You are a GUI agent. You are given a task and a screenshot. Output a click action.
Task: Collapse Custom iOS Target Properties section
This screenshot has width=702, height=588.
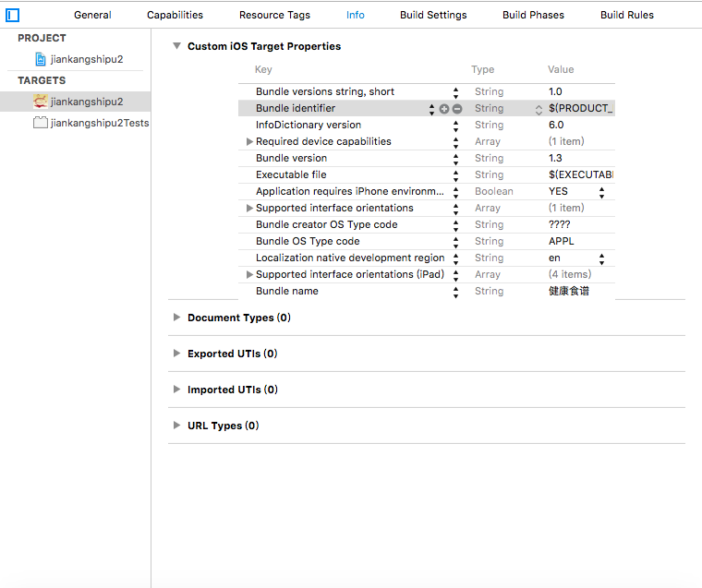point(177,46)
